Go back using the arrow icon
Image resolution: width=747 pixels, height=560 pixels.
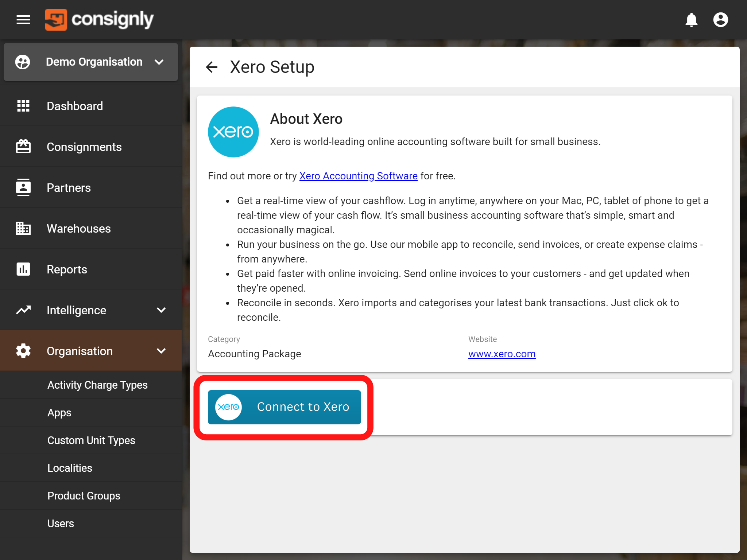[x=212, y=67]
